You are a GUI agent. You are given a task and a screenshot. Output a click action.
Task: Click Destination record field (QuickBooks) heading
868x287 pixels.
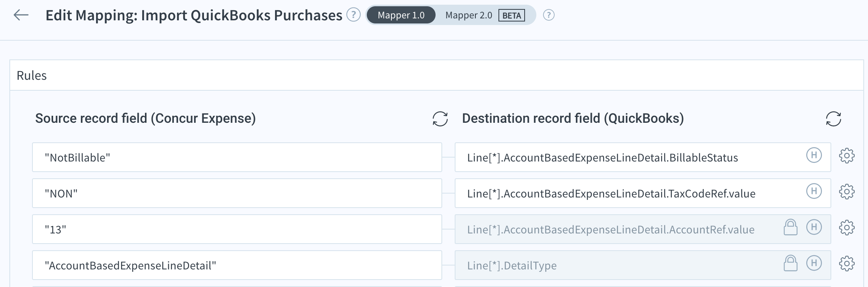[x=573, y=118]
